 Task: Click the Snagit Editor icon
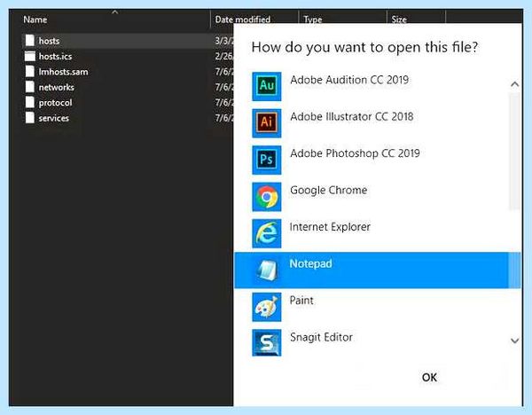pyautogui.click(x=267, y=342)
